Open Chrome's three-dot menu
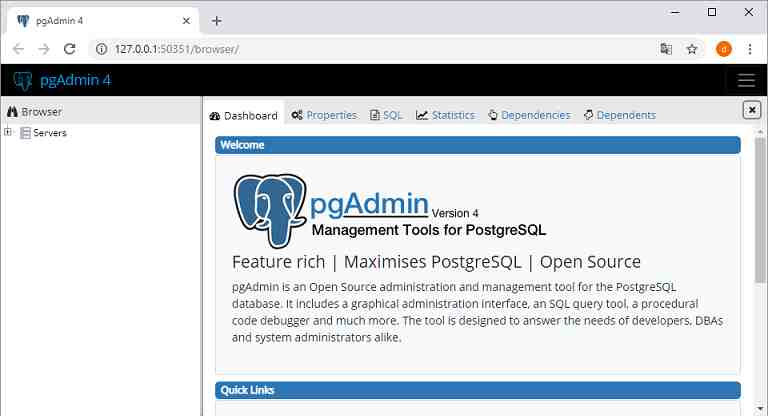This screenshot has width=768, height=416. point(750,49)
